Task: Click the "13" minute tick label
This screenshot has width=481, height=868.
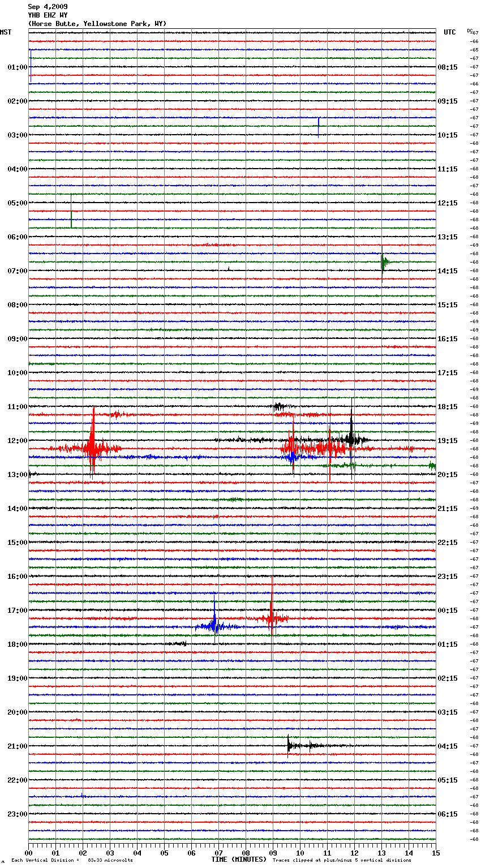Action: pos(381,853)
